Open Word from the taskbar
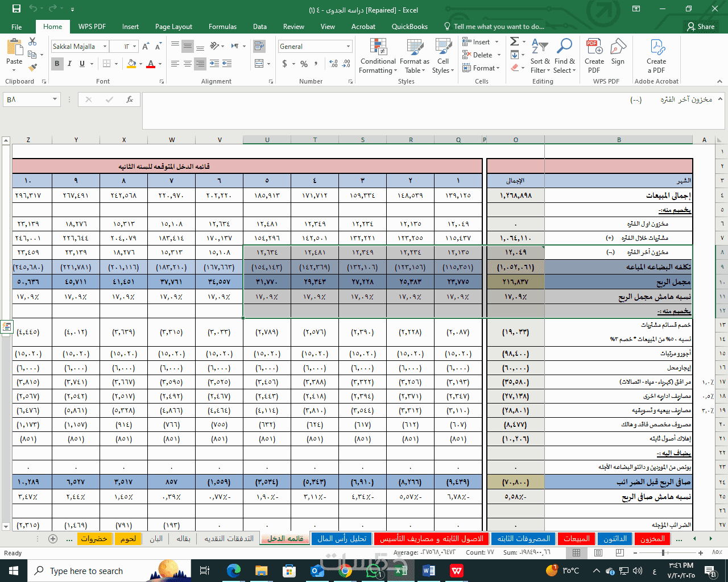Viewport: 728px width, 582px height. (x=429, y=571)
